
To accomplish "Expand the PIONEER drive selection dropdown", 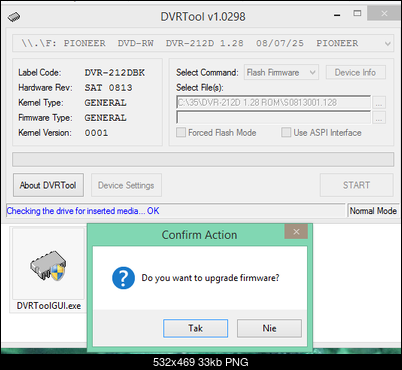I will (387, 43).
